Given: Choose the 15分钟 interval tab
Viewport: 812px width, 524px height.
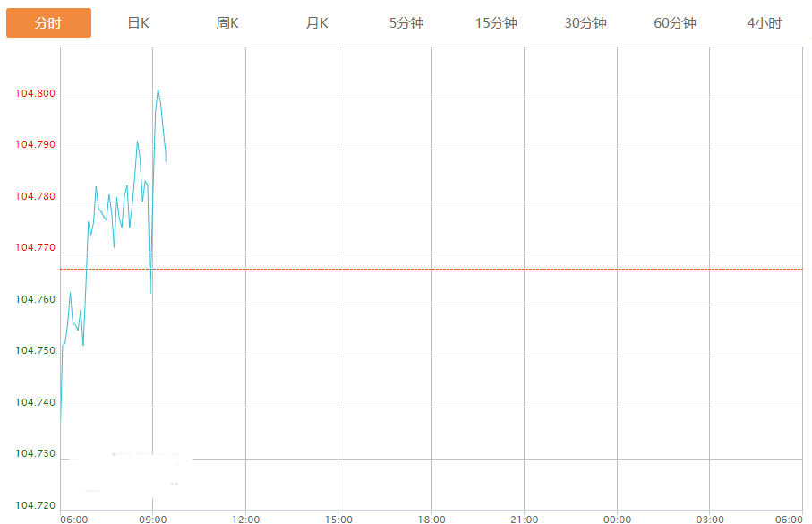Looking at the screenshot, I should coord(496,23).
